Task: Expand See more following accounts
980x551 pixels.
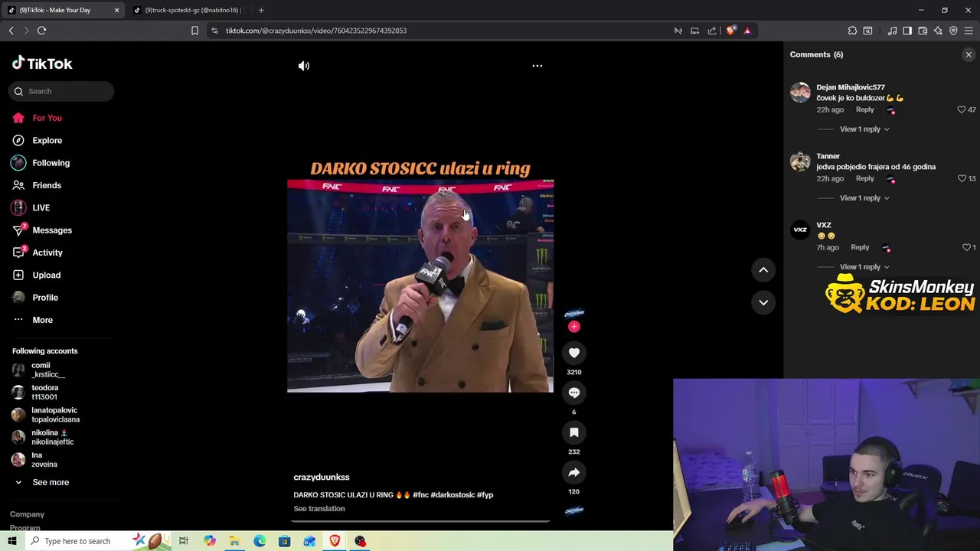Action: click(51, 482)
